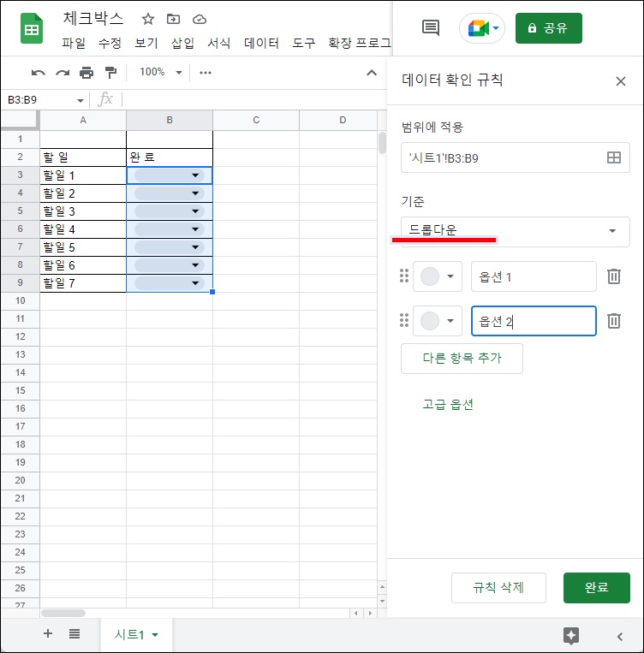The width and height of the screenshot is (644, 653).
Task: Click the vertical scrollbar thumb
Action: point(382,143)
